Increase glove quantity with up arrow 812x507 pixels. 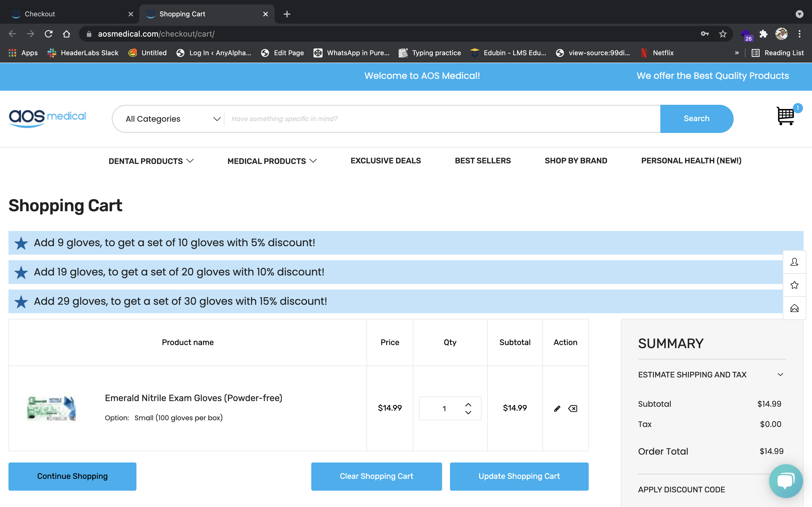[468, 404]
